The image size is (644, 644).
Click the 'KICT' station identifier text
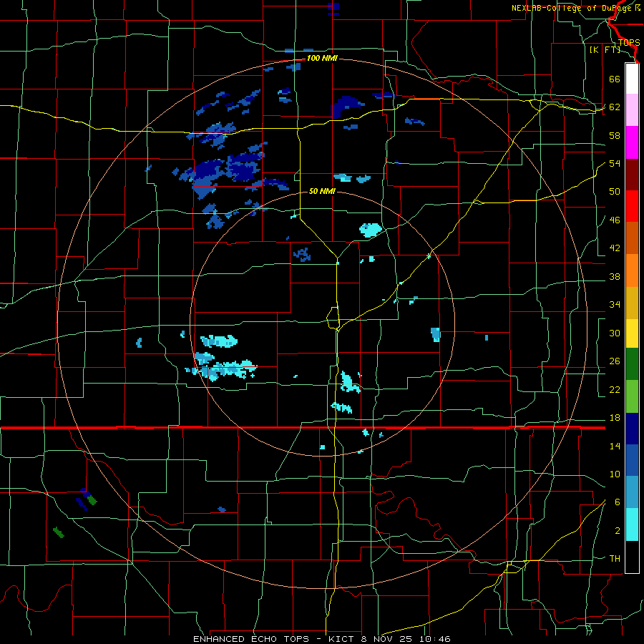pyautogui.click(x=341, y=639)
